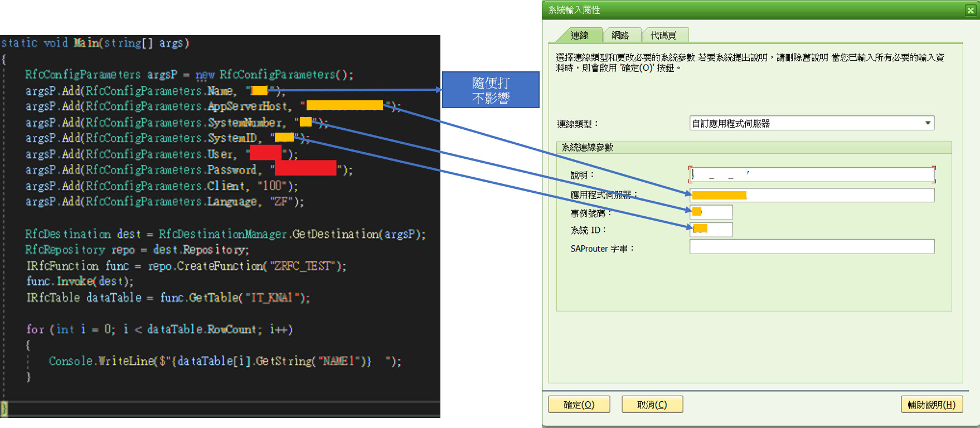The height and width of the screenshot is (428, 980).
Task: Close the 系統輸入屬性 dialog
Action: pos(970,10)
